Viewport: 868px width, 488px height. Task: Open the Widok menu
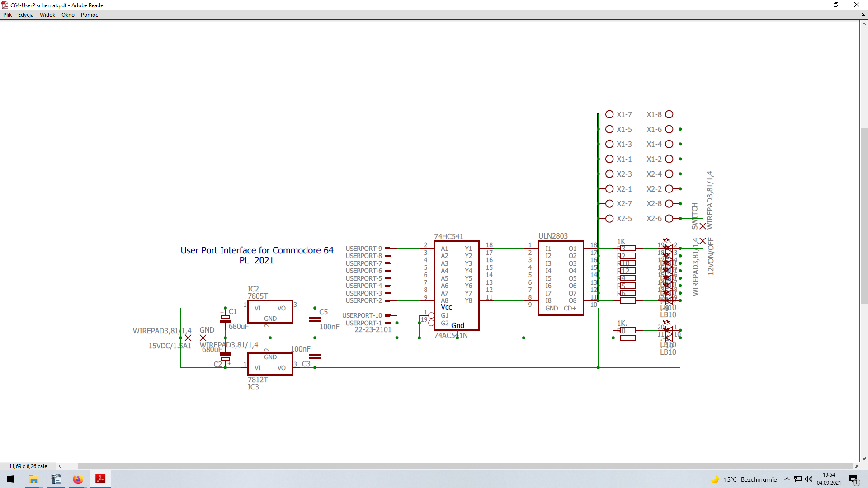pos(47,15)
